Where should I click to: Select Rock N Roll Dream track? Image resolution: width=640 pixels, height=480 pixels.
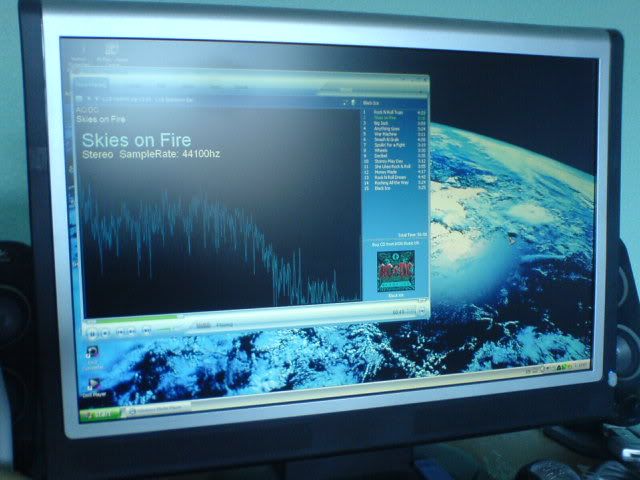(x=394, y=178)
